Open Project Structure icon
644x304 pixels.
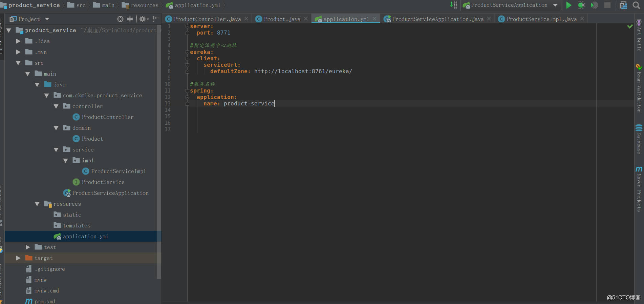point(623,5)
